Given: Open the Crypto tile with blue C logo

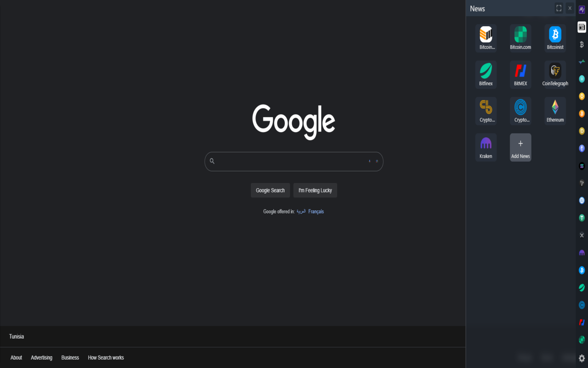Looking at the screenshot, I should coord(520,111).
